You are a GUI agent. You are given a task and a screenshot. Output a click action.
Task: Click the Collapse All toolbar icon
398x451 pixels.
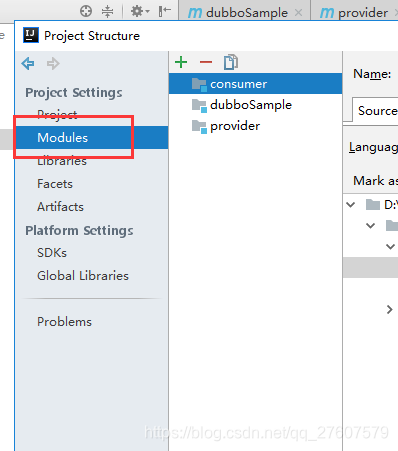coord(107,11)
